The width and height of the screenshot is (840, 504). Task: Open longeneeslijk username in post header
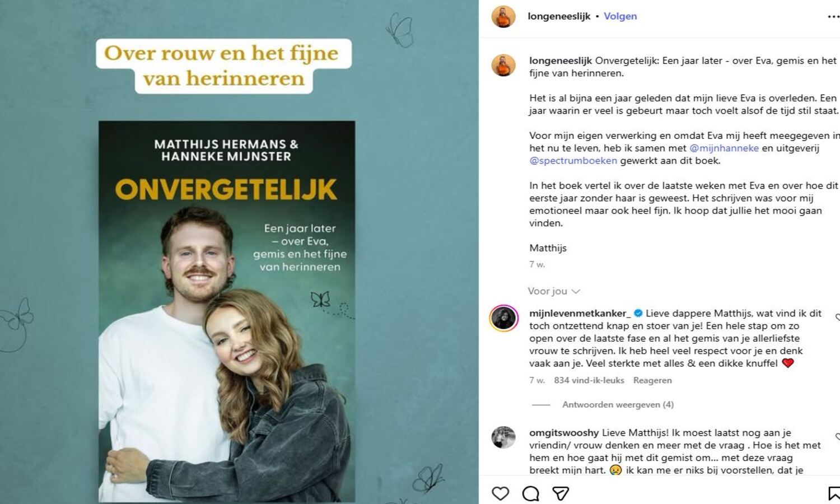point(559,16)
